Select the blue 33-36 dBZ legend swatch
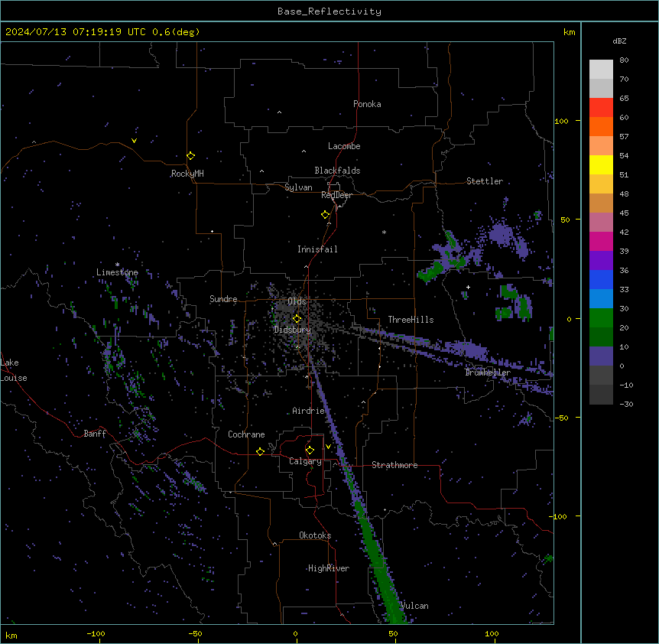This screenshot has height=644, width=659. pos(601,279)
